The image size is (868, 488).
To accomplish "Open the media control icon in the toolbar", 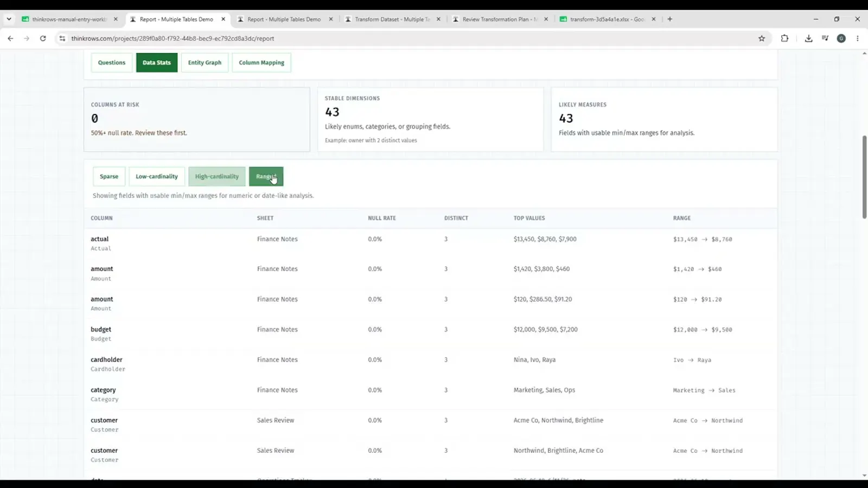I will [825, 38].
